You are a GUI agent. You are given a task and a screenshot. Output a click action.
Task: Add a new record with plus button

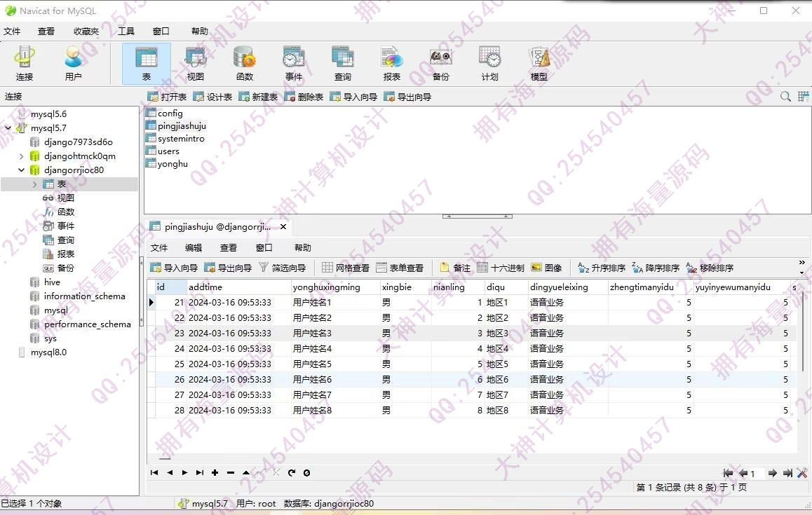tap(215, 472)
